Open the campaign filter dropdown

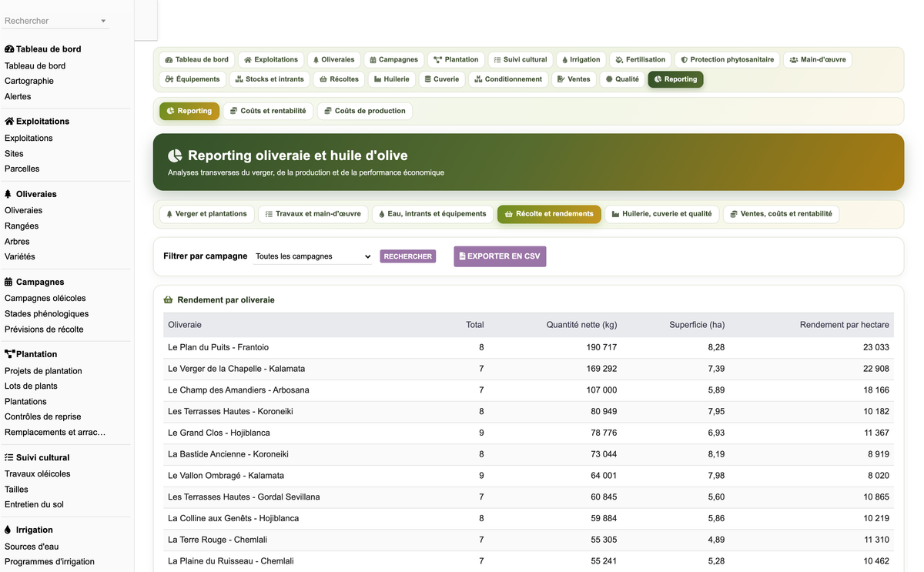[312, 256]
